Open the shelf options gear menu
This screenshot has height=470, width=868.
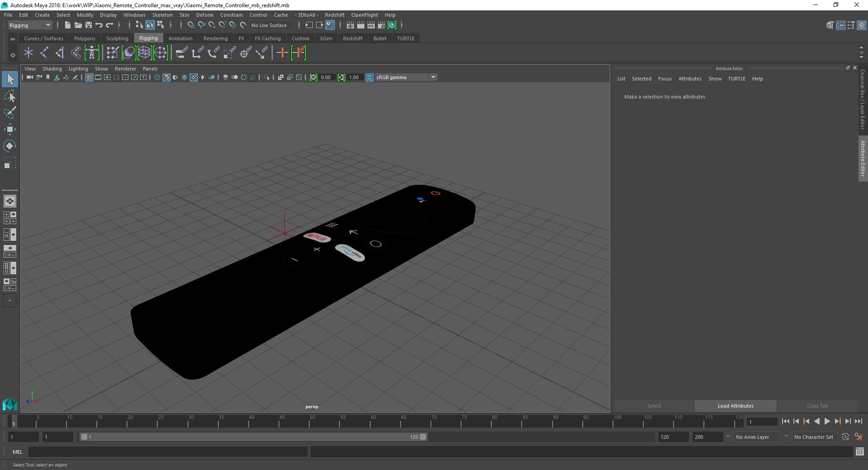(13, 55)
